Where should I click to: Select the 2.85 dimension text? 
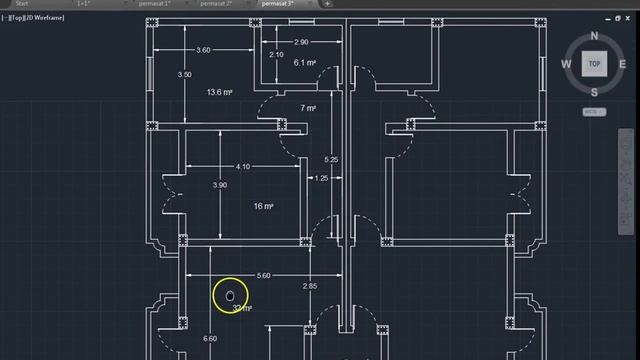[x=310, y=287]
